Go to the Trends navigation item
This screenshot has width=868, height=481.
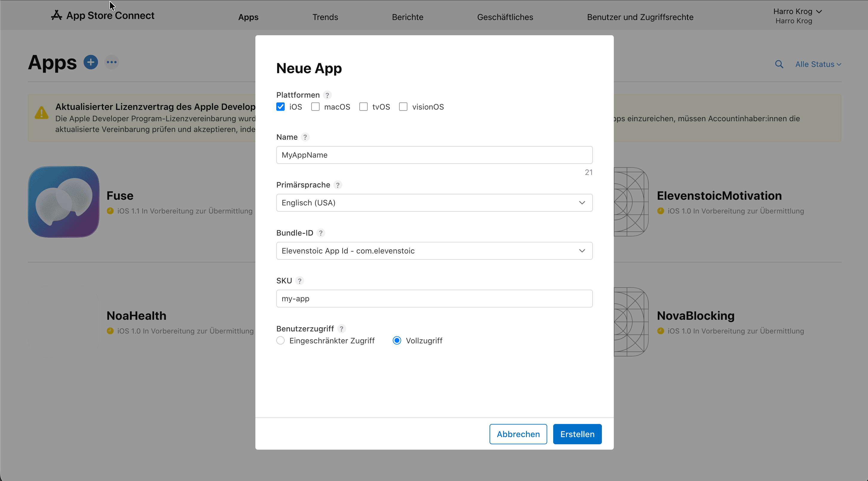325,17
